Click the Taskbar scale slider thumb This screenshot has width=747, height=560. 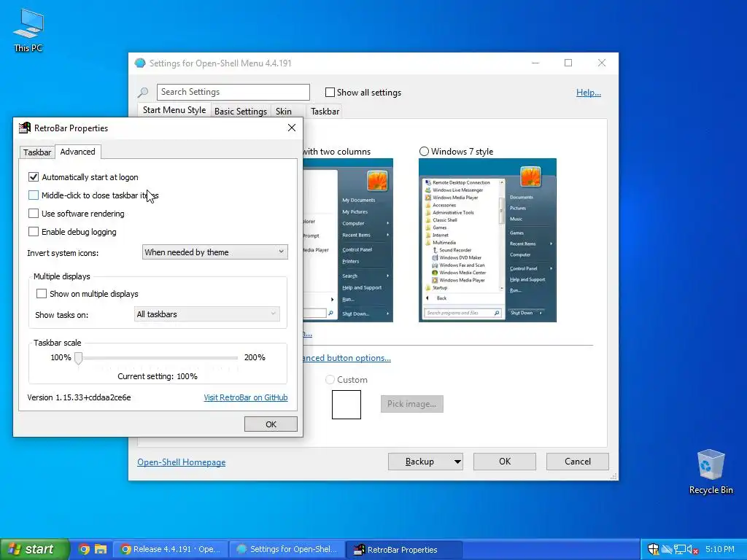(x=79, y=359)
